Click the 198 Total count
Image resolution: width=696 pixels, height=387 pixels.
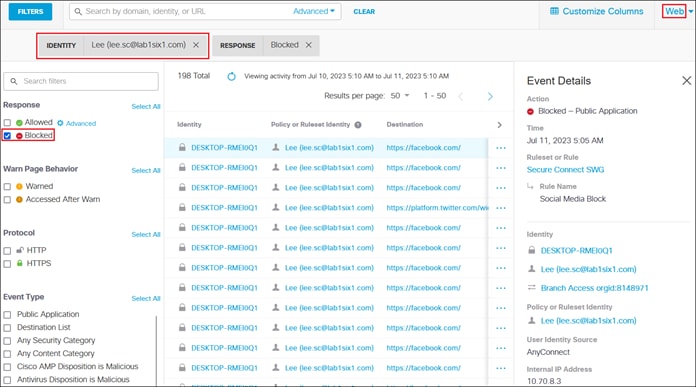coord(194,76)
